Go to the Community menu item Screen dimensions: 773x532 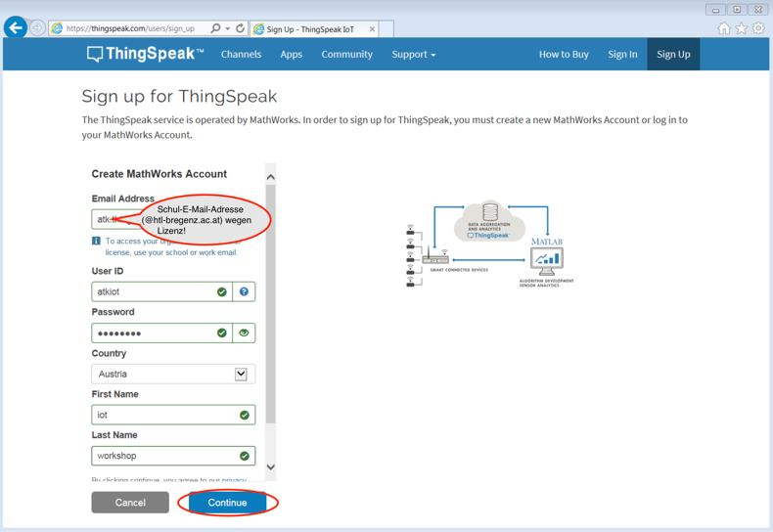click(347, 54)
